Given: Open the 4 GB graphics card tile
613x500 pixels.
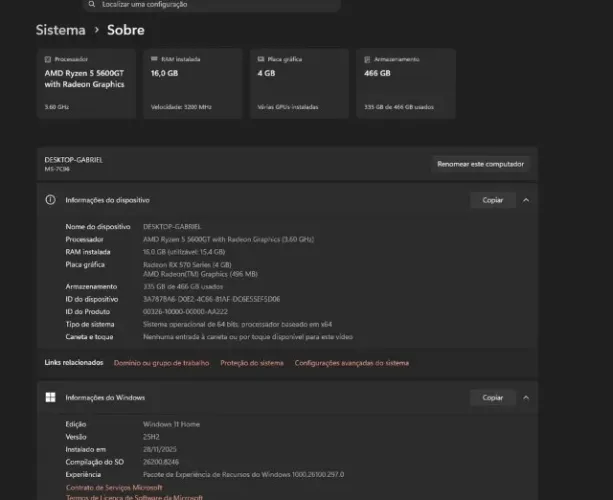Looking at the screenshot, I should tap(299, 83).
